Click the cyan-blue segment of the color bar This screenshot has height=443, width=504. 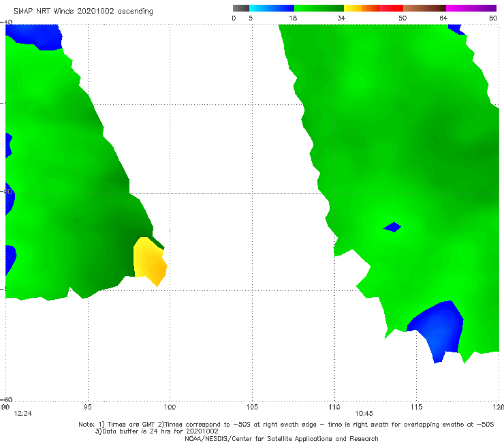tap(272, 8)
